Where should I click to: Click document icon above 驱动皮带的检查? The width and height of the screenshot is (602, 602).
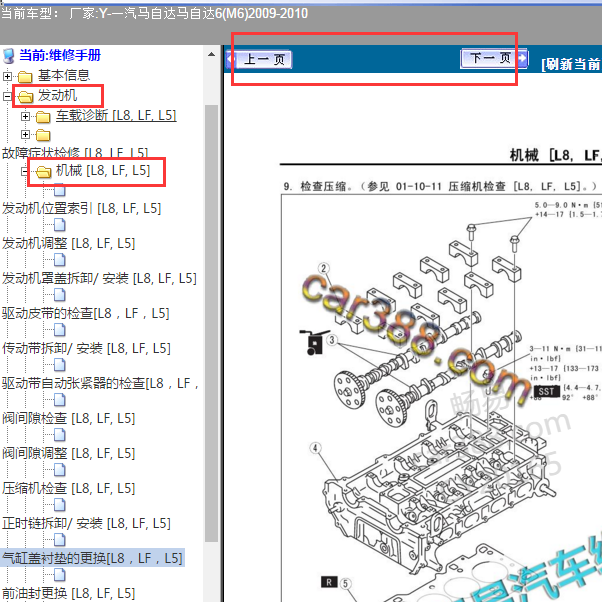point(60,295)
